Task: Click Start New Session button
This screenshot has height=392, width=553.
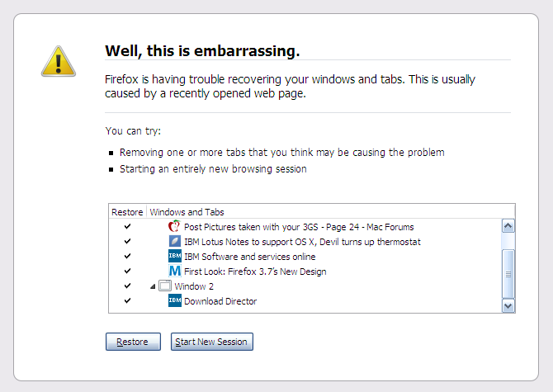Action: 211,342
